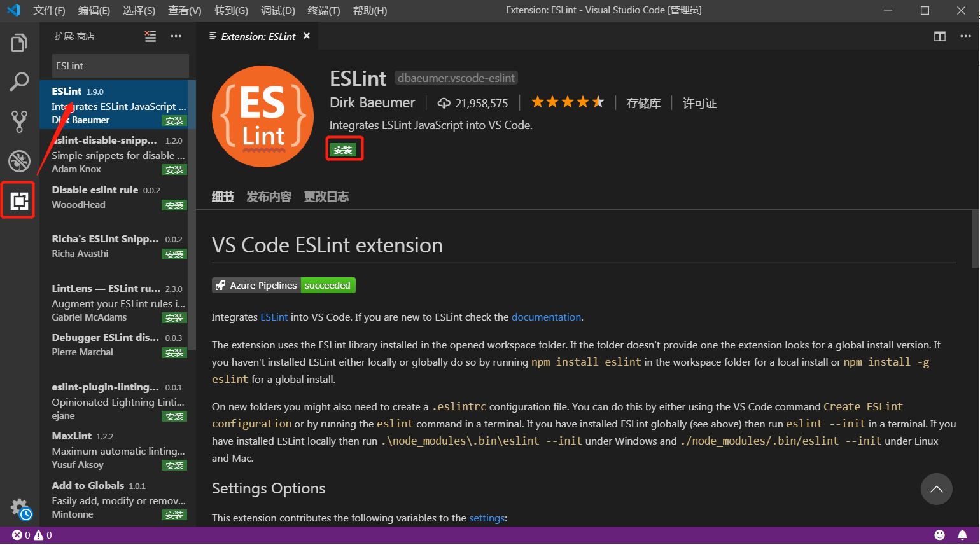Click the Azure Pipelines succeeded badge
Viewport: 980px width, 545px height.
point(284,286)
